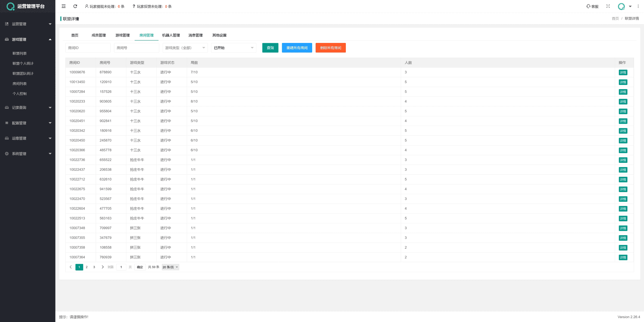Click the platform logo 运营管理平台
Image resolution: width=644 pixels, height=322 pixels.
click(x=26, y=6)
